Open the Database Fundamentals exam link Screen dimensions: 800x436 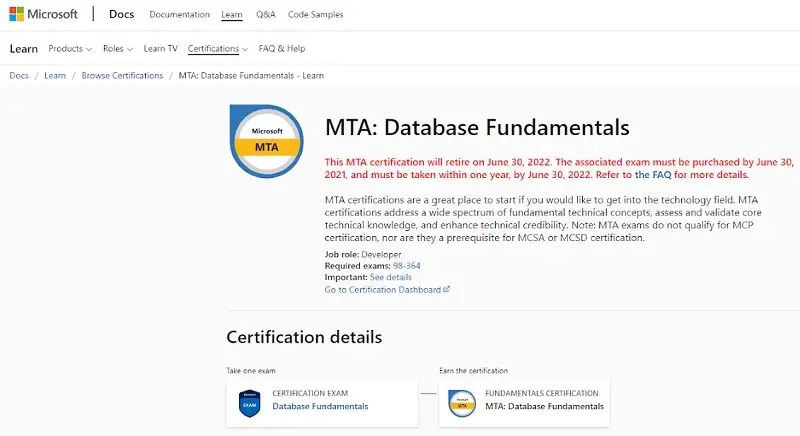[320, 406]
